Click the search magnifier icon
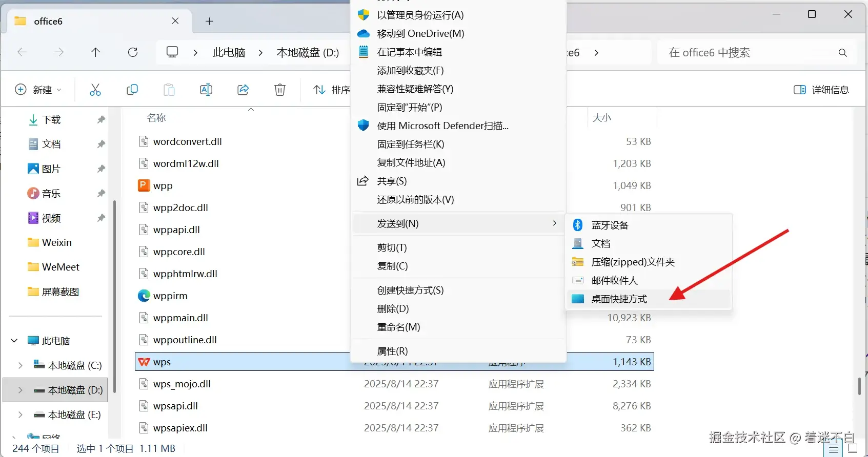This screenshot has width=868, height=457. [843, 53]
